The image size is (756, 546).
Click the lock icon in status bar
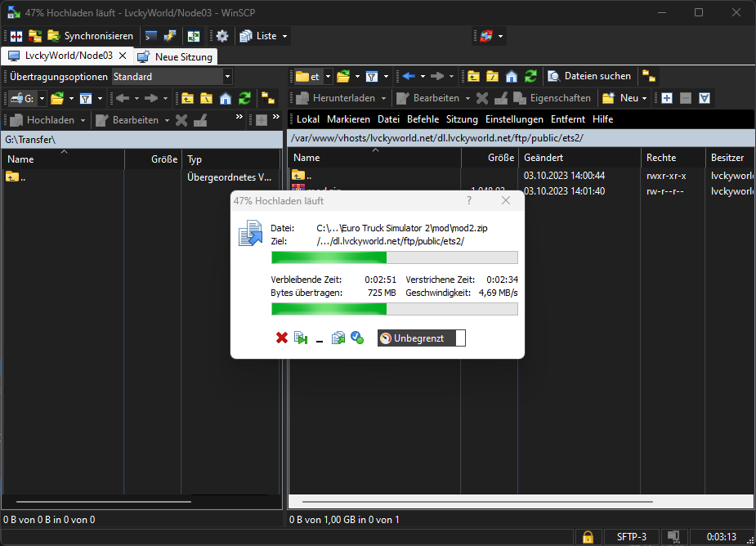click(x=587, y=537)
